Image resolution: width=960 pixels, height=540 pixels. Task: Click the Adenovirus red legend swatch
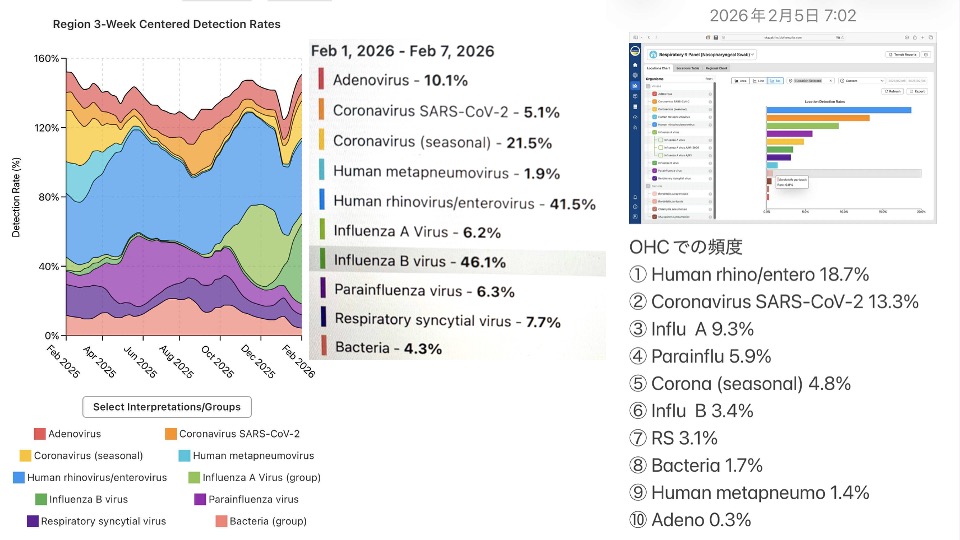(x=40, y=434)
